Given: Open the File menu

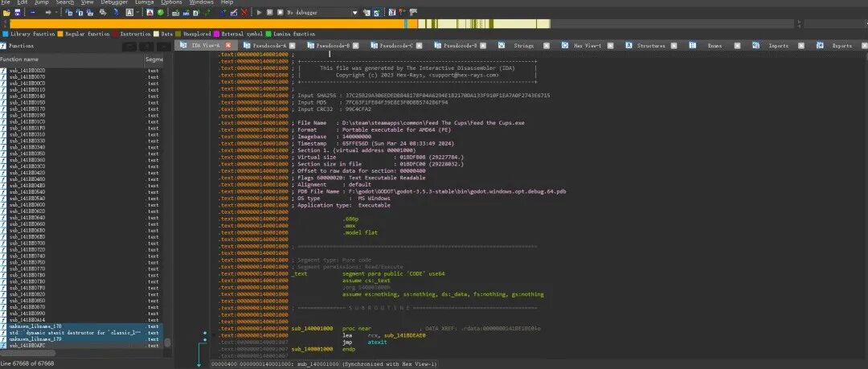Looking at the screenshot, I should (6, 2).
